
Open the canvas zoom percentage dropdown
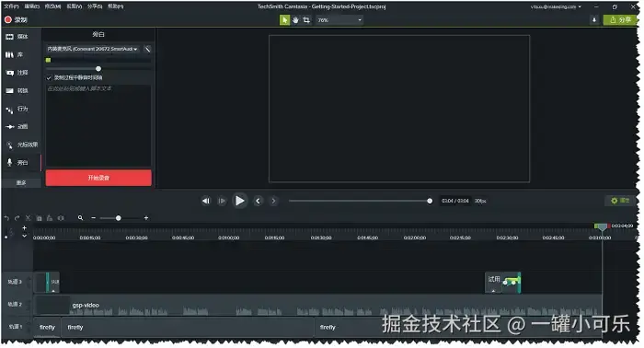pos(339,19)
